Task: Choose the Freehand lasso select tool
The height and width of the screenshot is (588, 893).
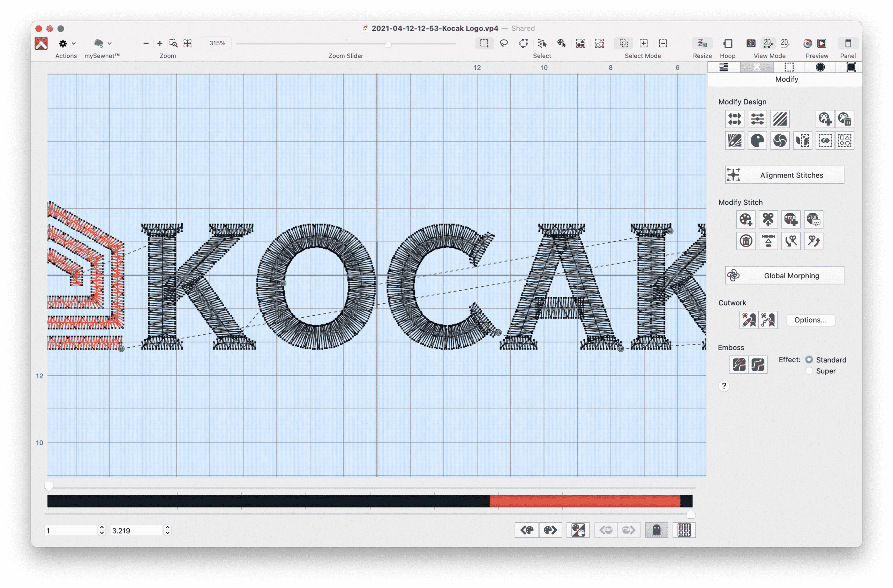Action: pos(503,43)
